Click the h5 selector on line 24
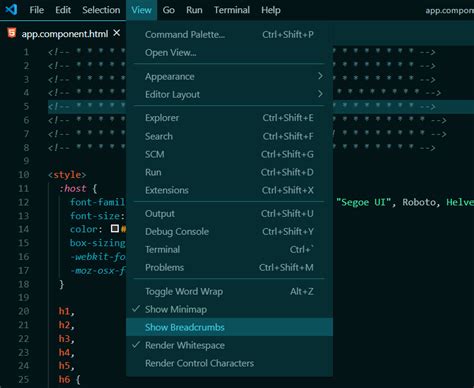Image resolution: width=474 pixels, height=388 pixels. pyautogui.click(x=64, y=366)
